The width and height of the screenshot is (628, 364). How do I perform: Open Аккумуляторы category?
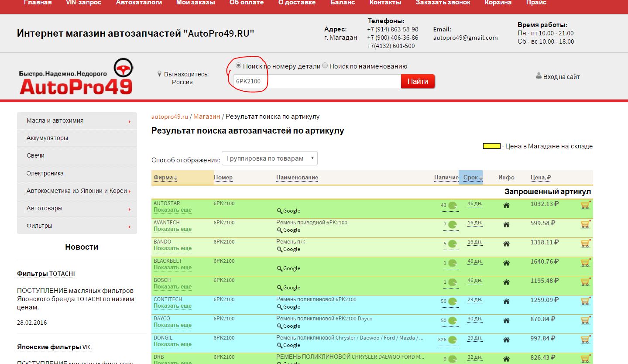click(x=77, y=138)
